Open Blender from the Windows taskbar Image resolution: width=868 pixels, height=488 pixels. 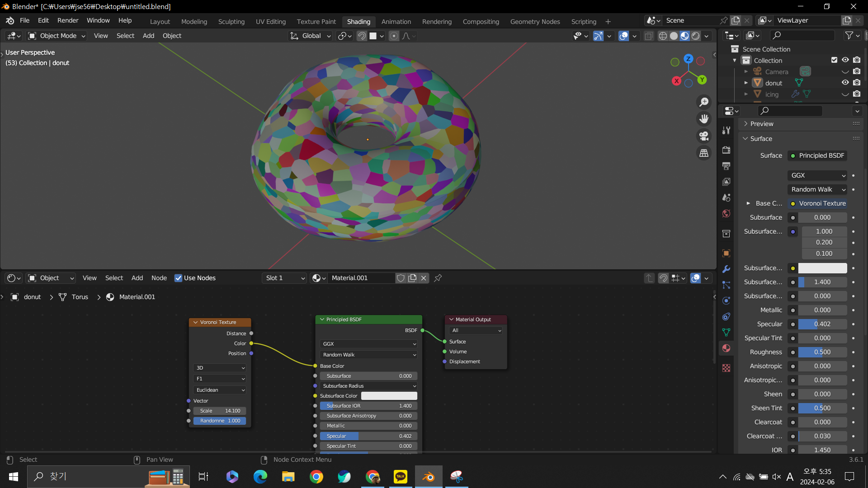click(x=428, y=477)
